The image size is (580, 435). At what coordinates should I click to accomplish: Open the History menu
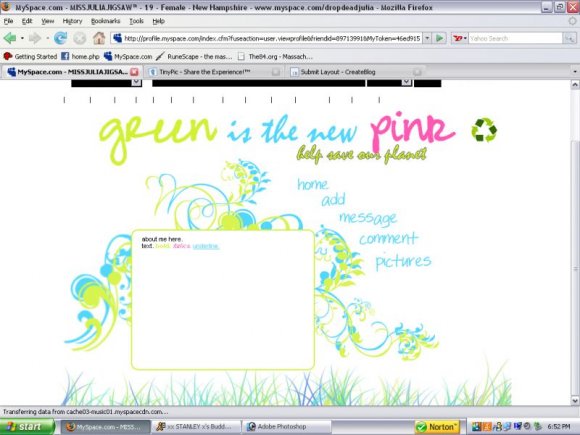pos(72,21)
